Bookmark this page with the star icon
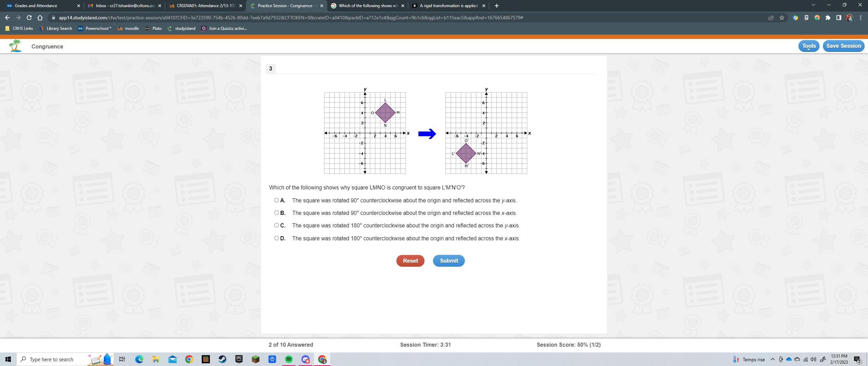 coord(781,17)
